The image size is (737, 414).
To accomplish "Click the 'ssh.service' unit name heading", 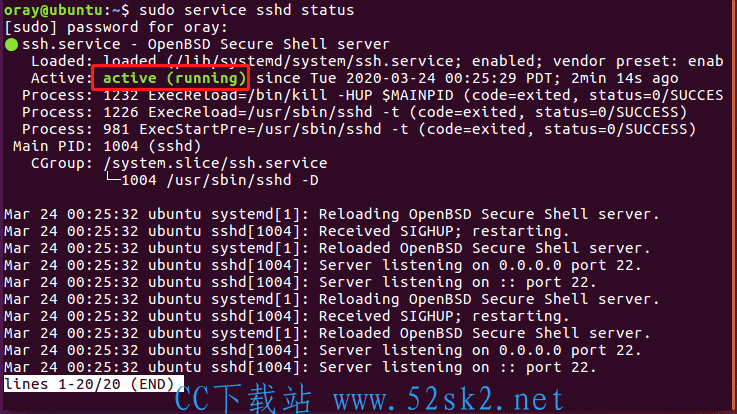I will (71, 44).
